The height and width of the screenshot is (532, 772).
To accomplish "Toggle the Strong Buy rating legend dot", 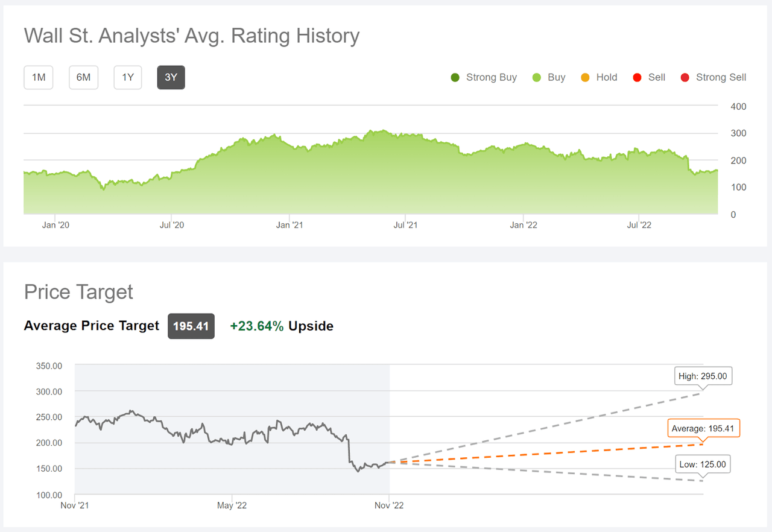I will click(454, 77).
